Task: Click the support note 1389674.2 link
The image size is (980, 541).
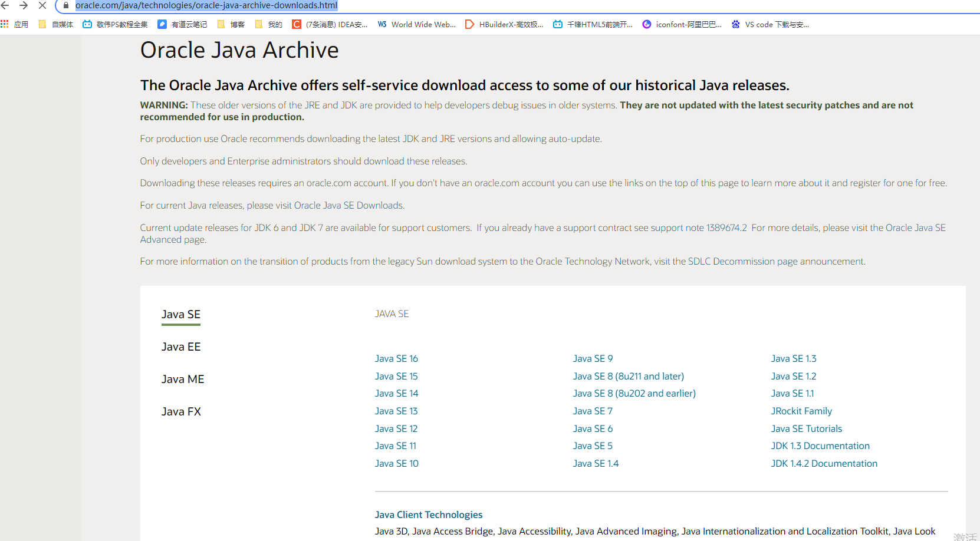Action: click(x=699, y=228)
